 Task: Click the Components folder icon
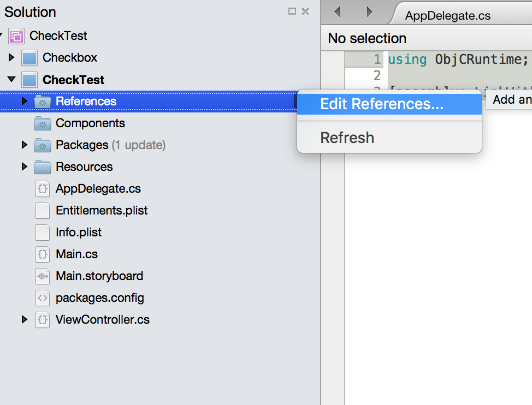pos(42,123)
